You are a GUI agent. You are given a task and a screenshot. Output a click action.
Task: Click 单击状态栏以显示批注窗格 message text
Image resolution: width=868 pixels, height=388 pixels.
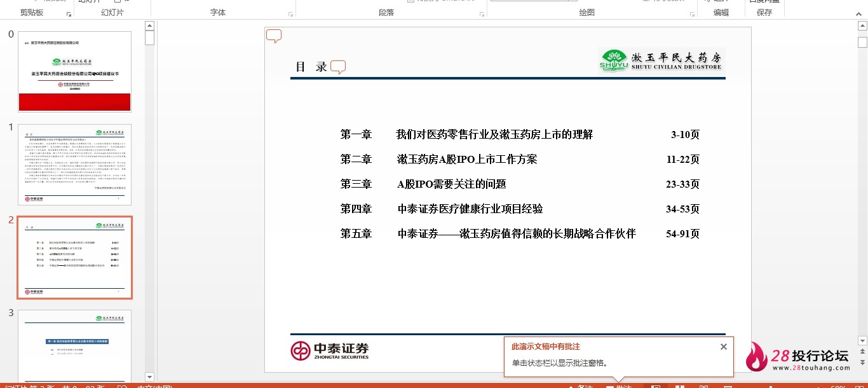[560, 363]
